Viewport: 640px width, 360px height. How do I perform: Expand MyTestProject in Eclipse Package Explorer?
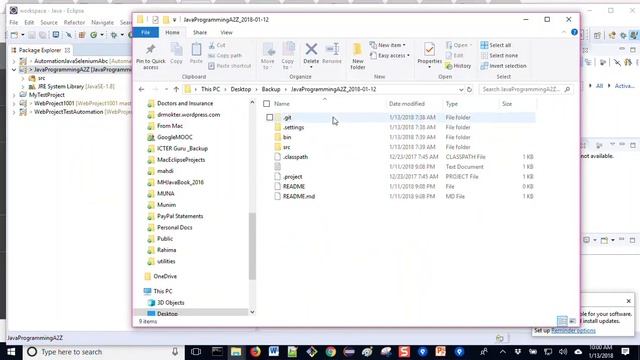(x=14, y=95)
